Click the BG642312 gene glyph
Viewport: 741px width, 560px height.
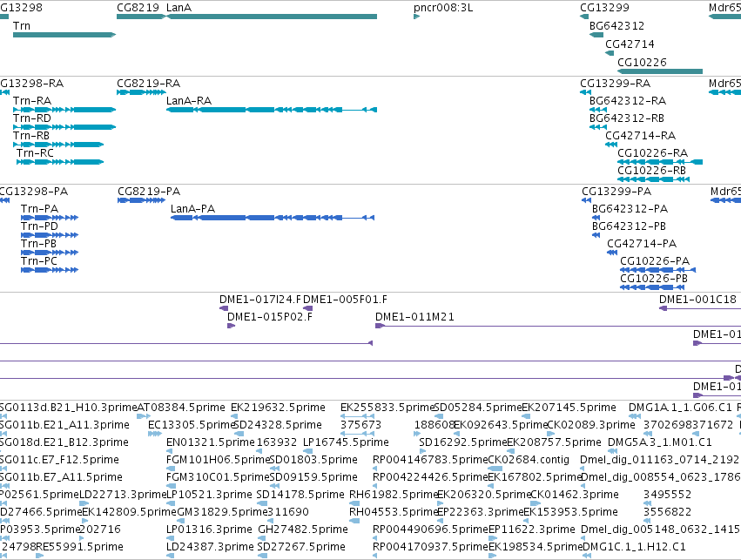click(596, 35)
